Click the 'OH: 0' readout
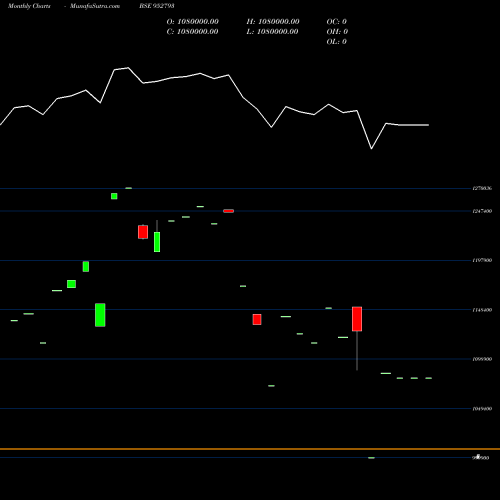This screenshot has height=500, width=500. (337, 32)
